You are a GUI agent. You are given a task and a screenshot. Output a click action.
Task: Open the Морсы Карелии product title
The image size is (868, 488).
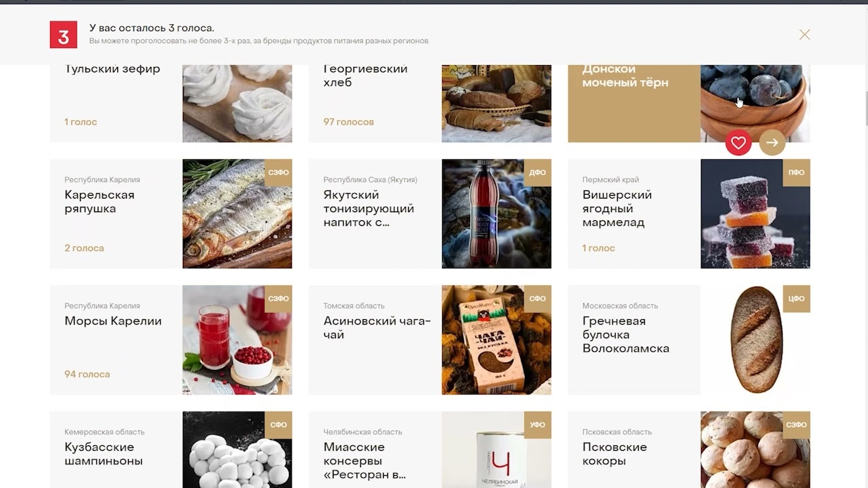click(x=113, y=321)
